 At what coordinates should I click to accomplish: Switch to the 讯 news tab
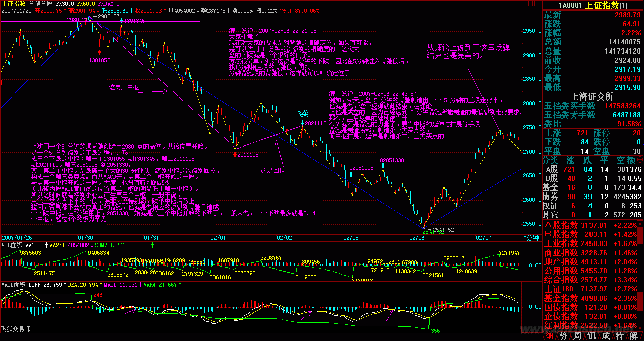(593, 336)
